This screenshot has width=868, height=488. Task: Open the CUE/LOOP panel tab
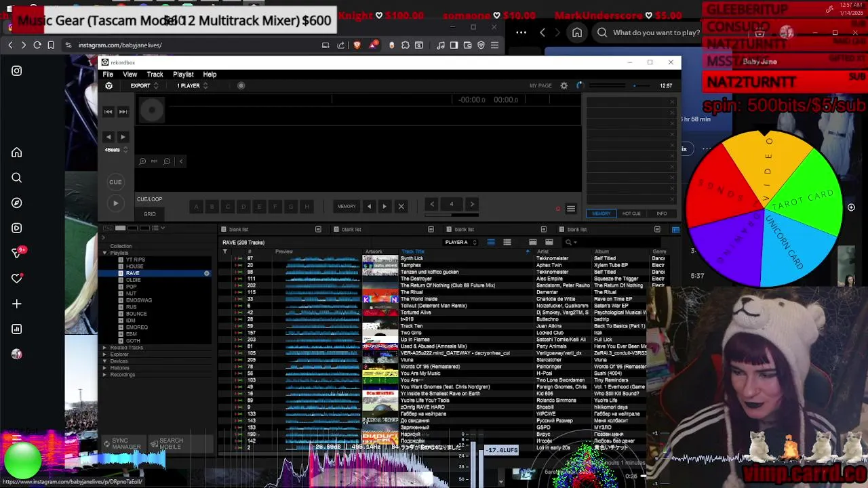149,199
